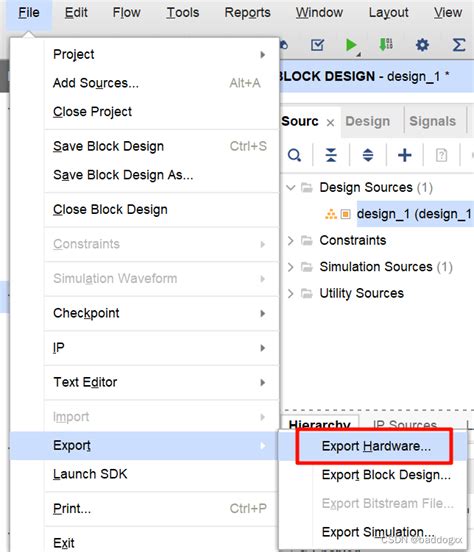Screen dimensions: 474x552
Task: Click the Sources search magnifier icon
Action: pos(294,155)
